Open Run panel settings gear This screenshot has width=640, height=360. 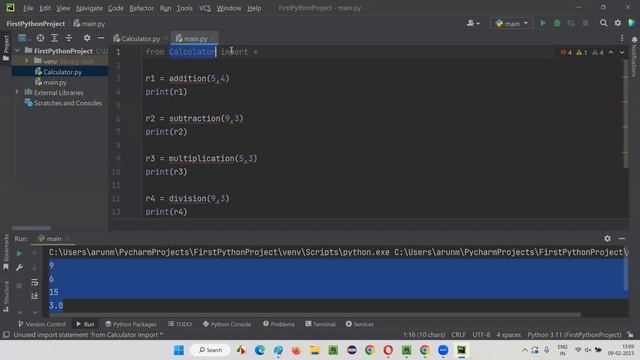(x=607, y=238)
